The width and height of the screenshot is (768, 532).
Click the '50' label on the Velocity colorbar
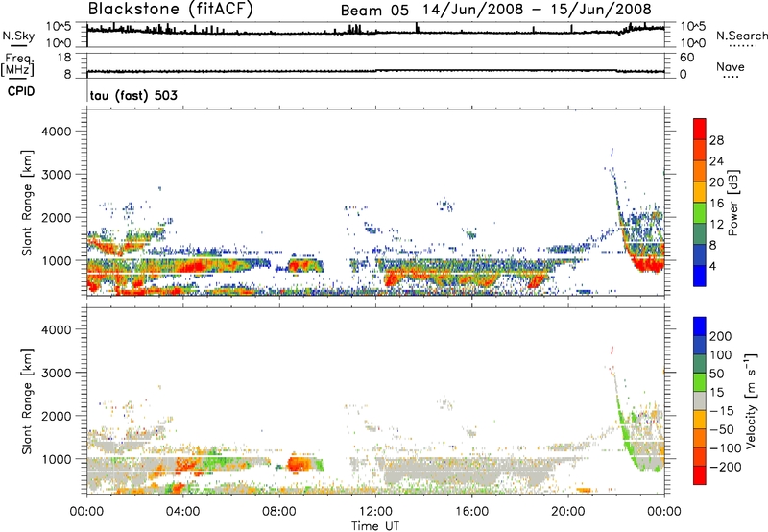tap(716, 374)
